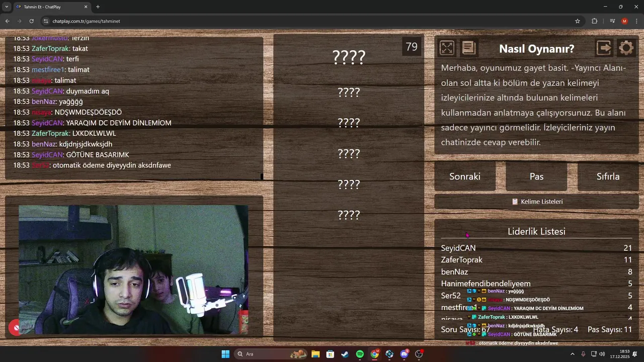Viewport: 644px width, 362px height.
Task: Click Soru Sayısı counter
Action: coord(465,330)
